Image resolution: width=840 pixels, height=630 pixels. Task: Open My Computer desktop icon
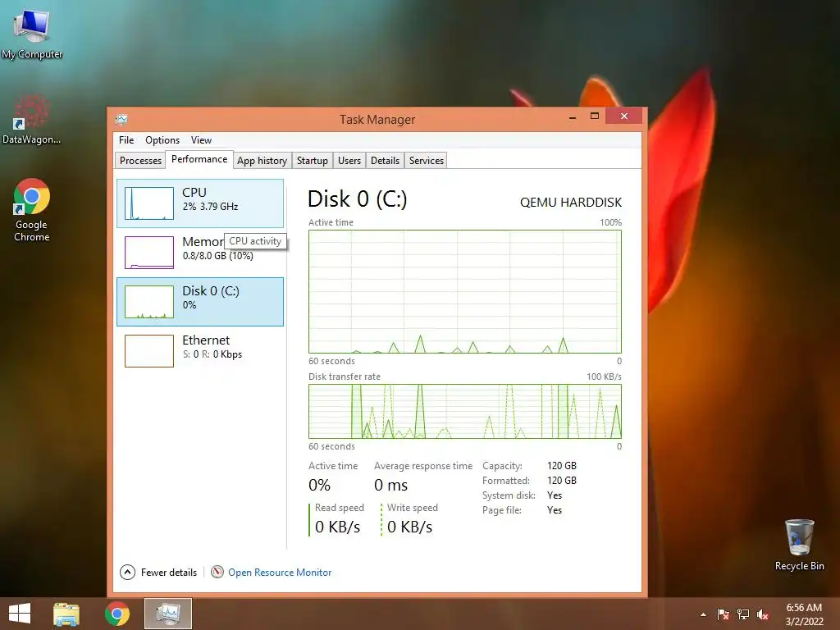tap(32, 33)
